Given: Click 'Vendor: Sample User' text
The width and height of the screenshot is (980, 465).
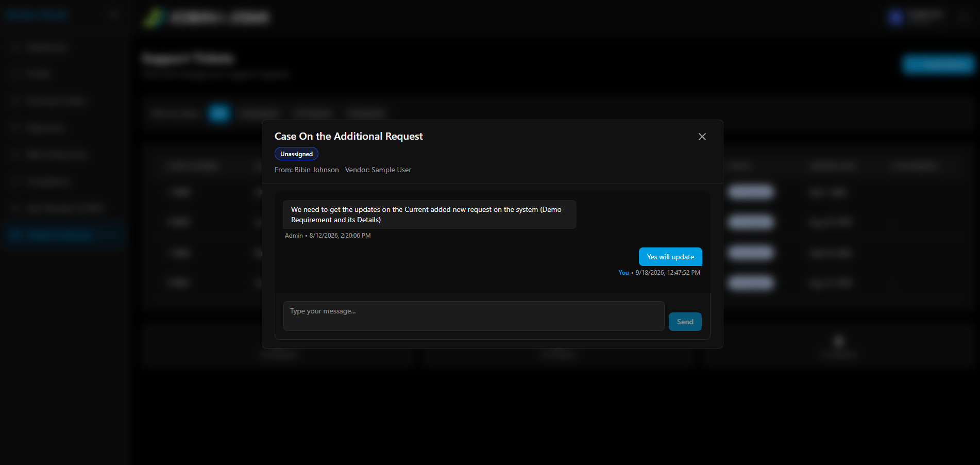Looking at the screenshot, I should pyautogui.click(x=378, y=170).
